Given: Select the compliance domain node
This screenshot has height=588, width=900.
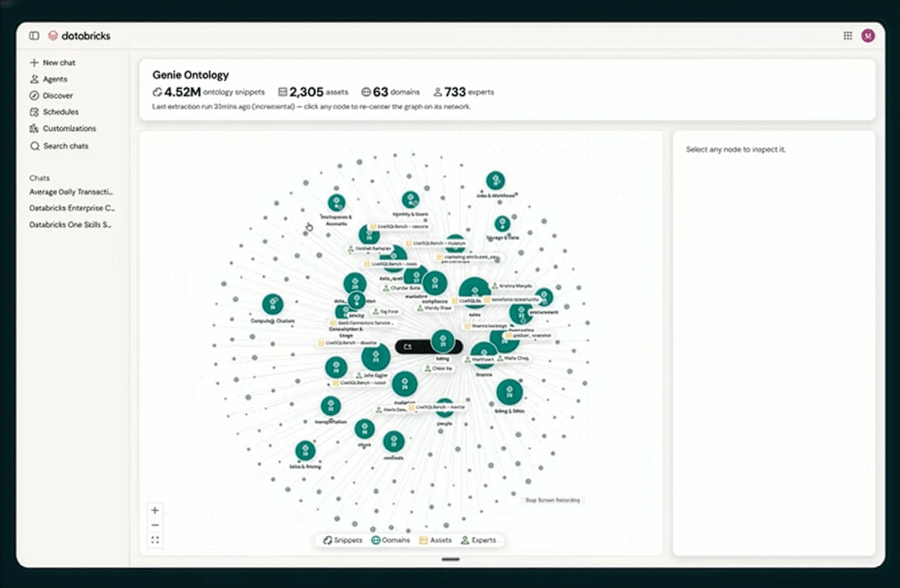Looking at the screenshot, I should click(435, 283).
